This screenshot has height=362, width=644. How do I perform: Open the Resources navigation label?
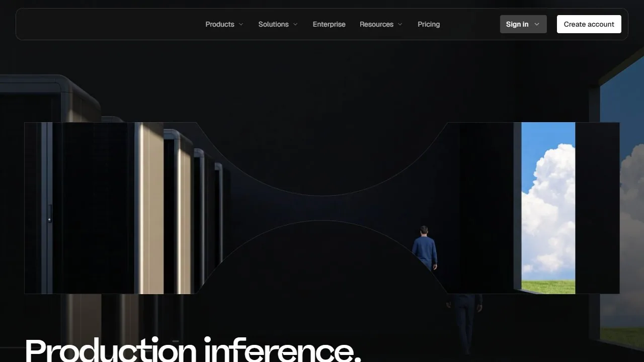pos(376,24)
